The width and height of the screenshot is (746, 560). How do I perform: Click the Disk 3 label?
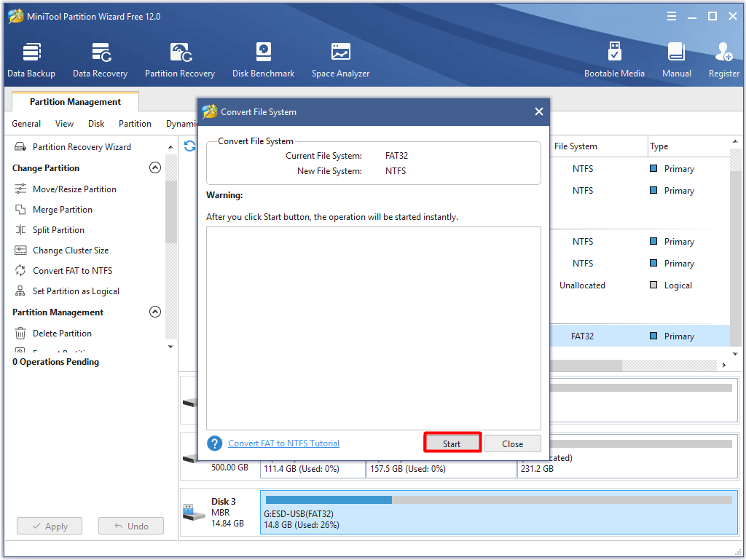pyautogui.click(x=223, y=502)
